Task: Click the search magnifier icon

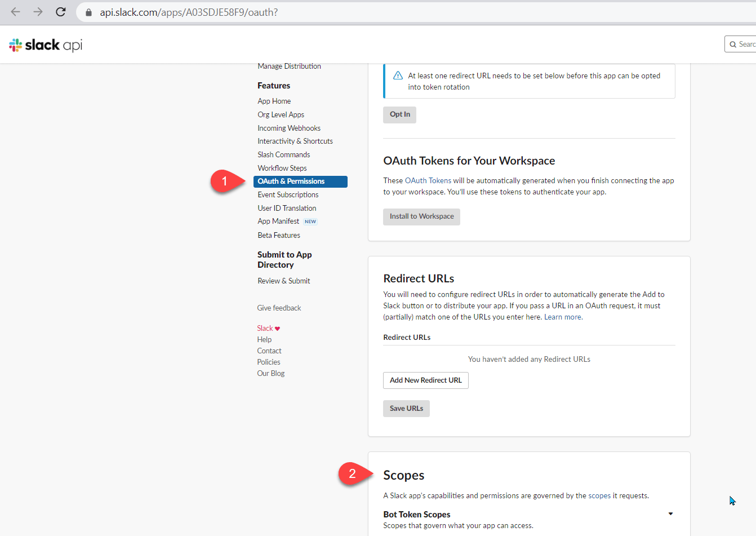Action: pyautogui.click(x=733, y=44)
